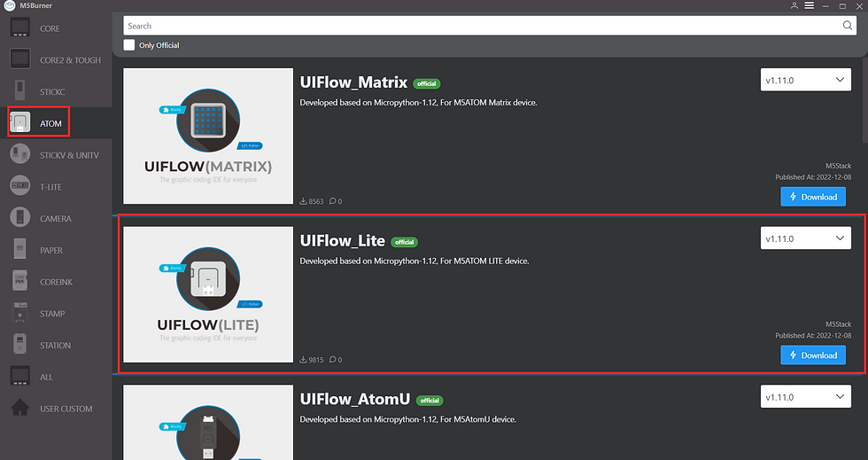This screenshot has width=868, height=460.
Task: Open UIFlow_Lite comments icon
Action: (332, 360)
